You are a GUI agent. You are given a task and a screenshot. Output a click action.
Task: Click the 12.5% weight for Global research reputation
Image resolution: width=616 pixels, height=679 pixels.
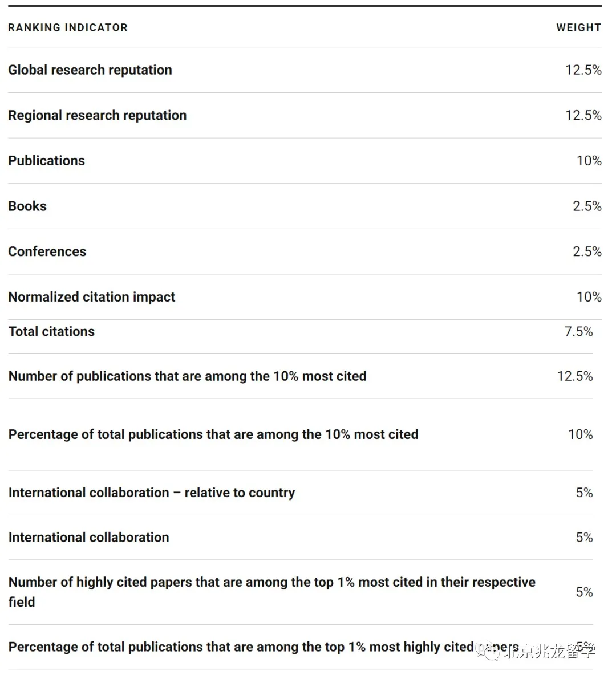583,70
